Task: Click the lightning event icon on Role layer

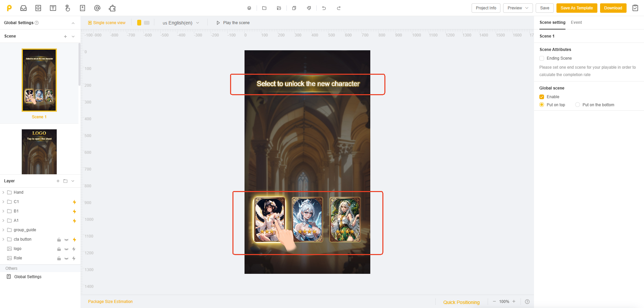Action: [74, 258]
